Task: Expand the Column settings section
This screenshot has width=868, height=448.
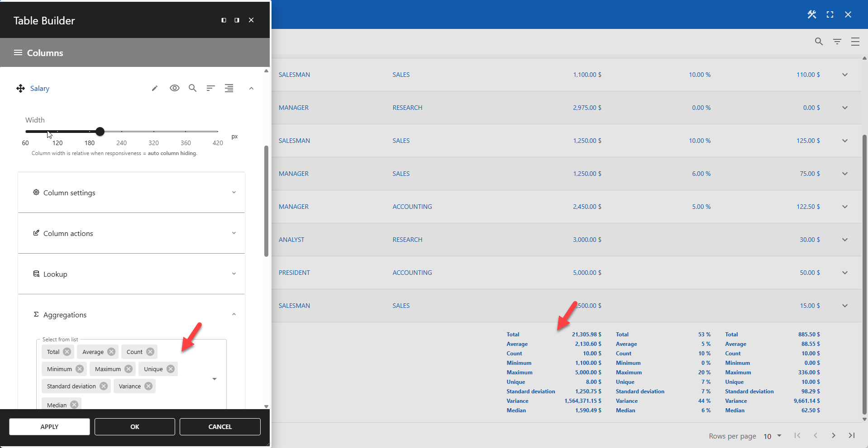Action: (234, 192)
